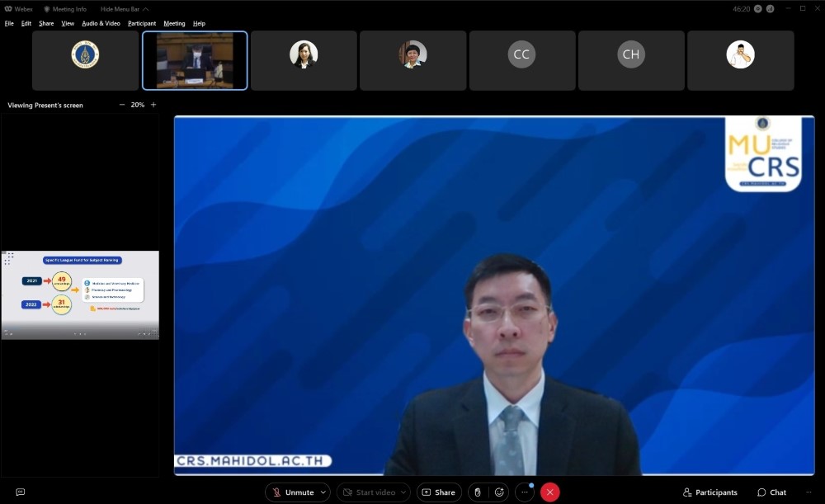Collapse the menu with Hide Menu Bar
Image resolution: width=825 pixels, height=504 pixels.
[124, 9]
